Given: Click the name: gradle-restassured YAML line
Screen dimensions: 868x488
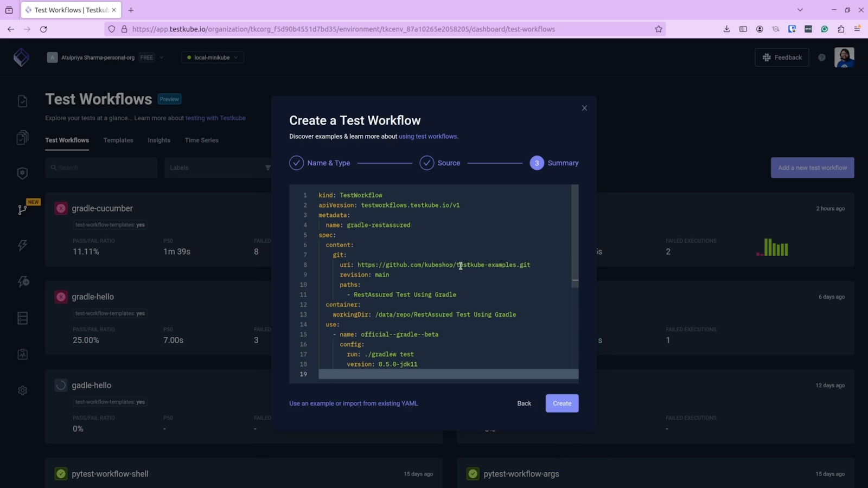Looking at the screenshot, I should 368,225.
